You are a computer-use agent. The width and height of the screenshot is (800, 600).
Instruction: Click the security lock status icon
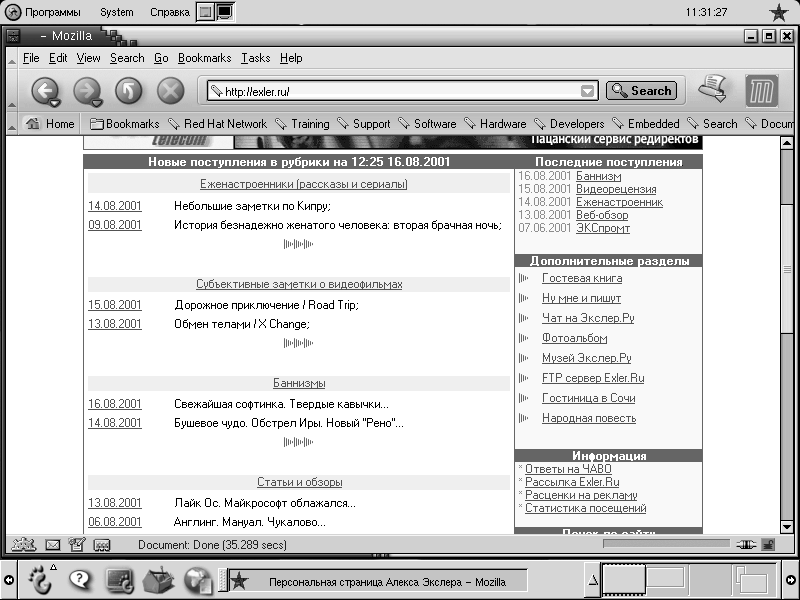pyautogui.click(x=767, y=545)
